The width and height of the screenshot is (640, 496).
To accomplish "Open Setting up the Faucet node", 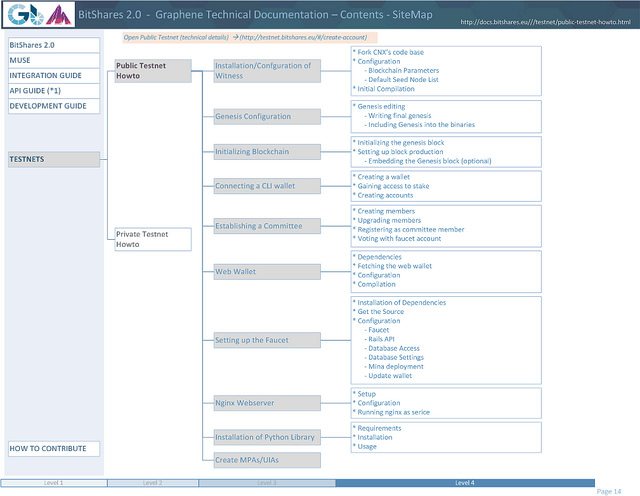I will 267,340.
